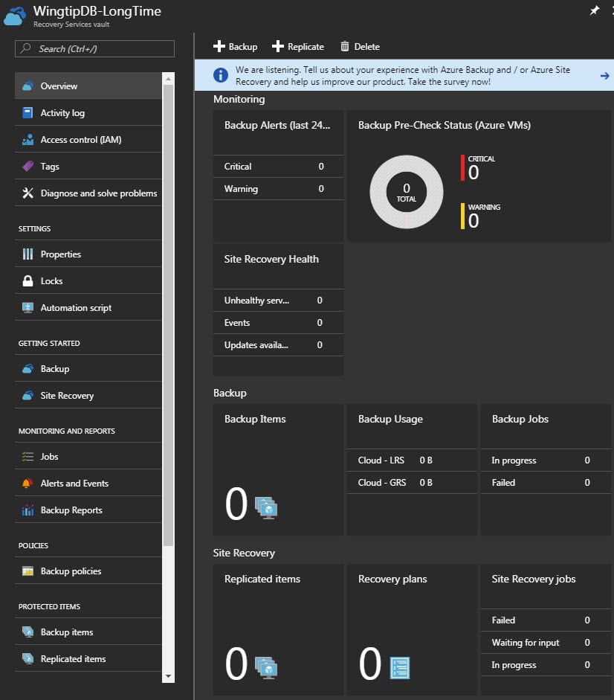Click the Updates available row
Image resolution: width=614 pixels, height=700 pixels.
click(279, 344)
